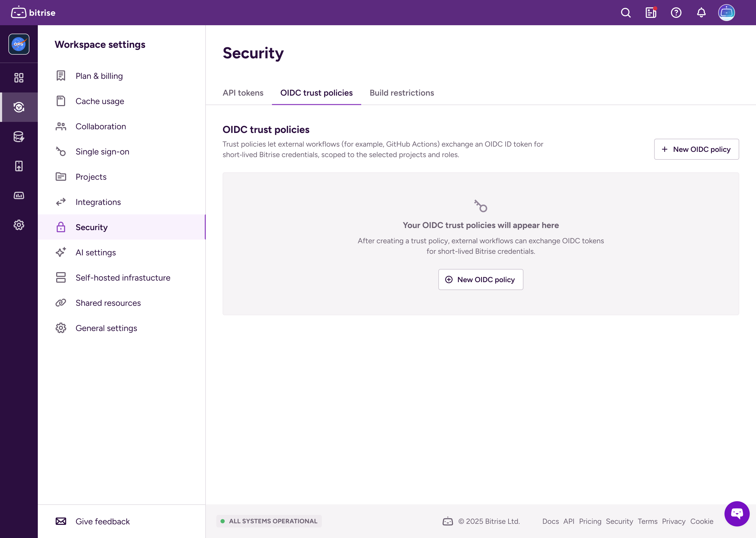Open the Build restrictions tab
The image size is (756, 538).
coord(402,93)
